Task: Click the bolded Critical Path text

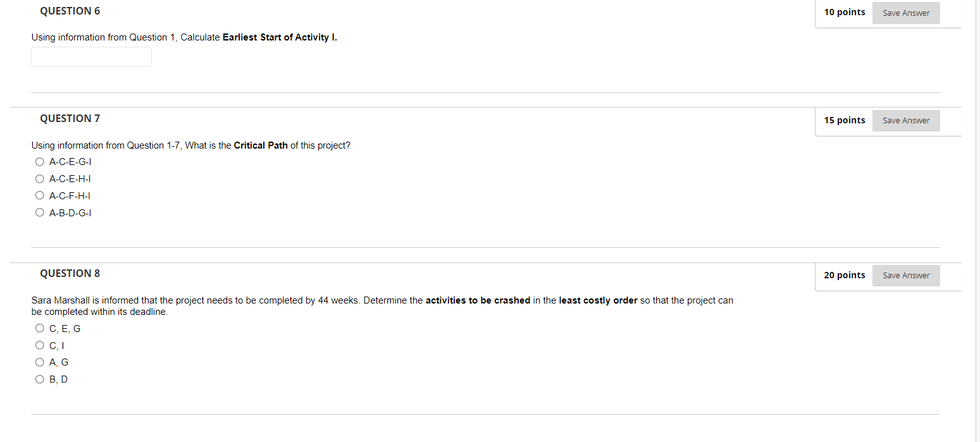Action: pos(260,145)
